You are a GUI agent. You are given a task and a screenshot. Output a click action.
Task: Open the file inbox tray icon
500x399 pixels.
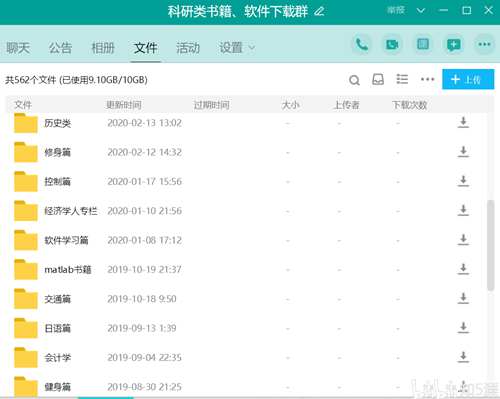(x=378, y=79)
